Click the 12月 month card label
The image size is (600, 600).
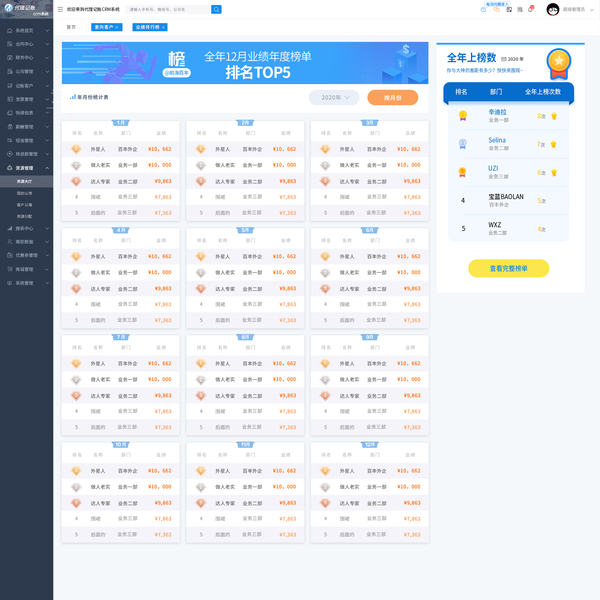point(370,445)
